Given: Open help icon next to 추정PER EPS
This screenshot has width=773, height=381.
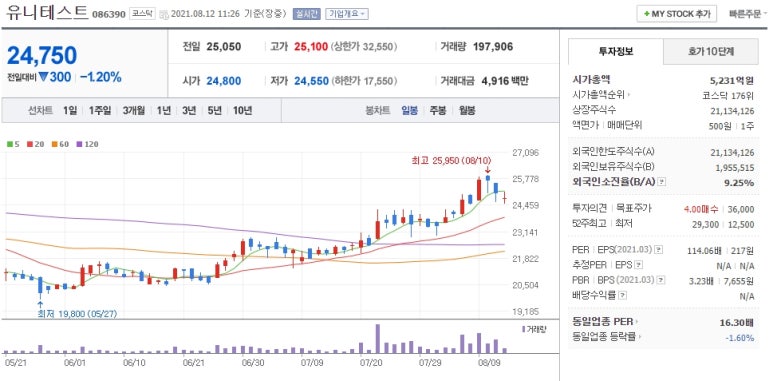Looking at the screenshot, I should 639,265.
